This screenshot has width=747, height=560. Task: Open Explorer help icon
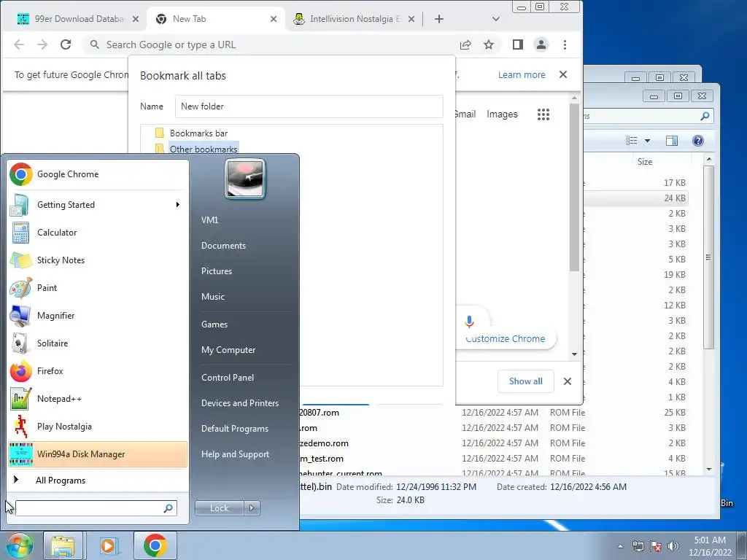(698, 141)
